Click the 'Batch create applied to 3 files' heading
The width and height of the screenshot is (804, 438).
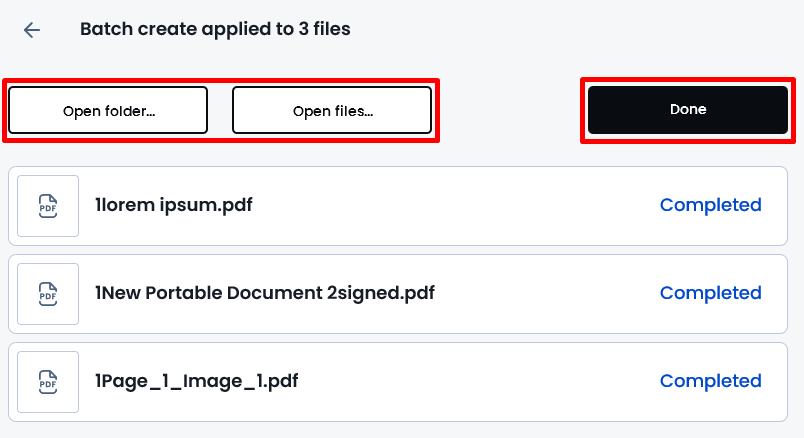pyautogui.click(x=215, y=29)
